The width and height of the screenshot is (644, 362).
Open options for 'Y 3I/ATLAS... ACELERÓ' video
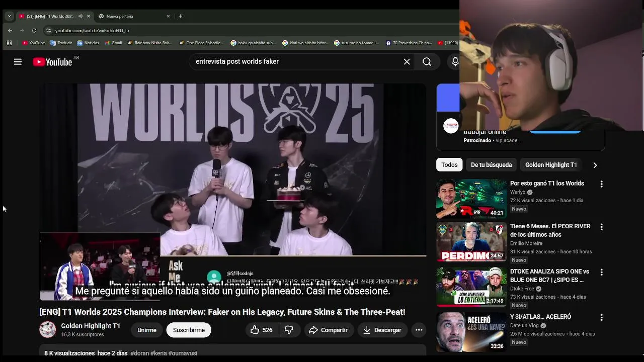click(x=601, y=317)
